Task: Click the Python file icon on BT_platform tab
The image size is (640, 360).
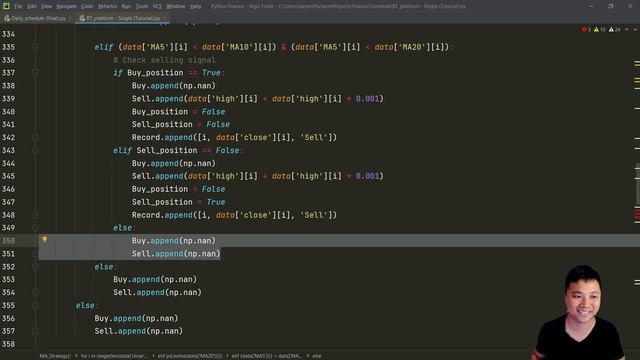Action: tap(82, 18)
